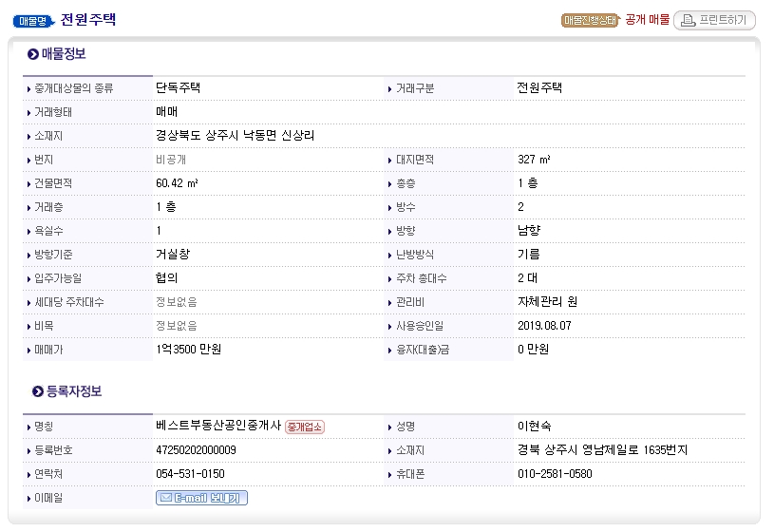The image size is (774, 532).
Task: Select the approval date 2019.08.07
Action: click(544, 326)
